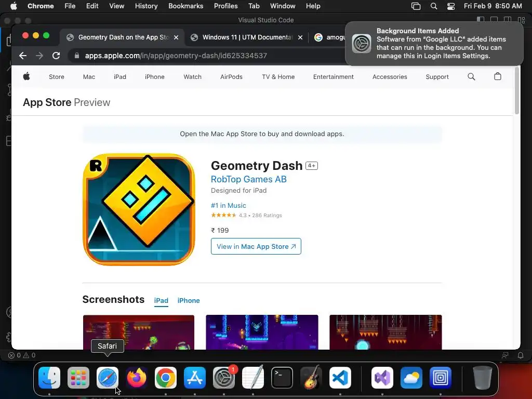Open the Trash in the Dock
Viewport: 532px width, 399px height.
pos(483,378)
